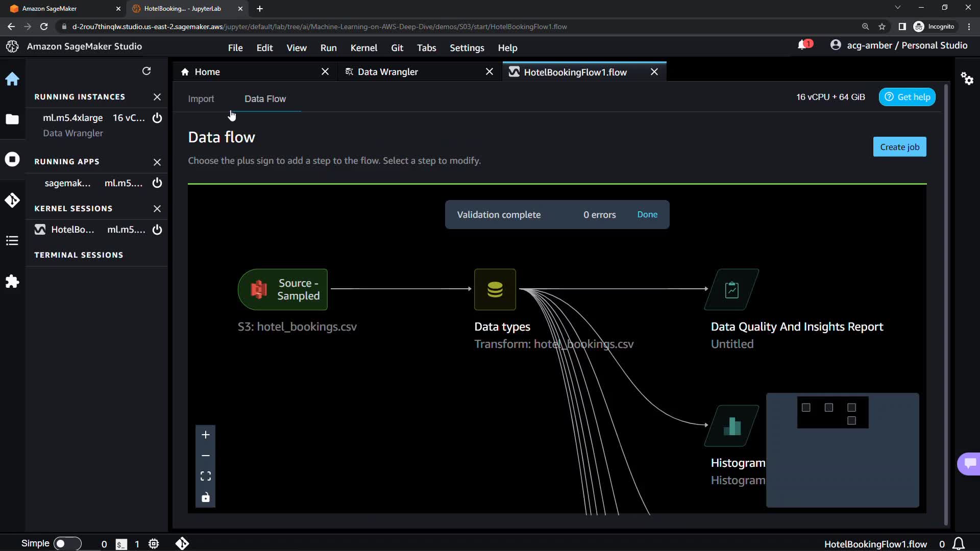Click the Data Quality Insights Report node
The image size is (980, 551).
[731, 289]
